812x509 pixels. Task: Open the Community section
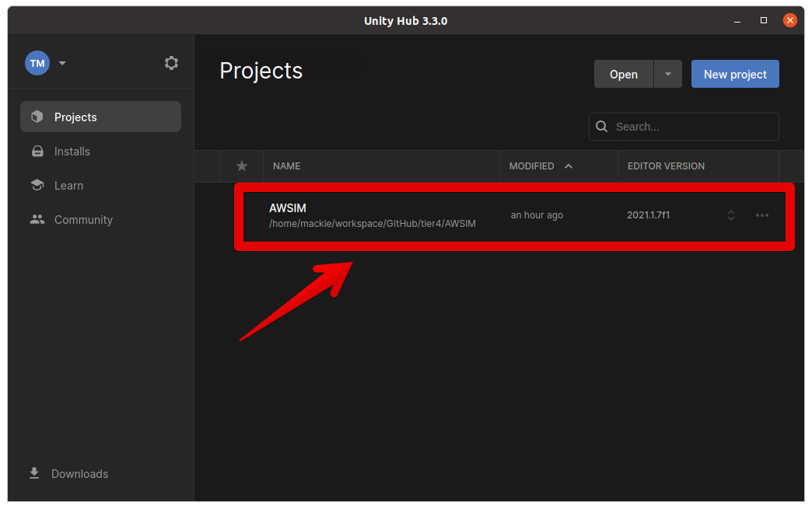pos(83,220)
